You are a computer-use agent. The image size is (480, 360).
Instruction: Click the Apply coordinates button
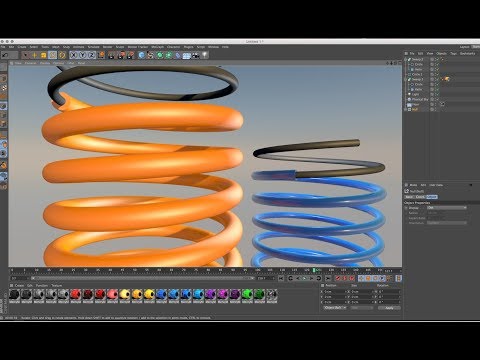389,308
